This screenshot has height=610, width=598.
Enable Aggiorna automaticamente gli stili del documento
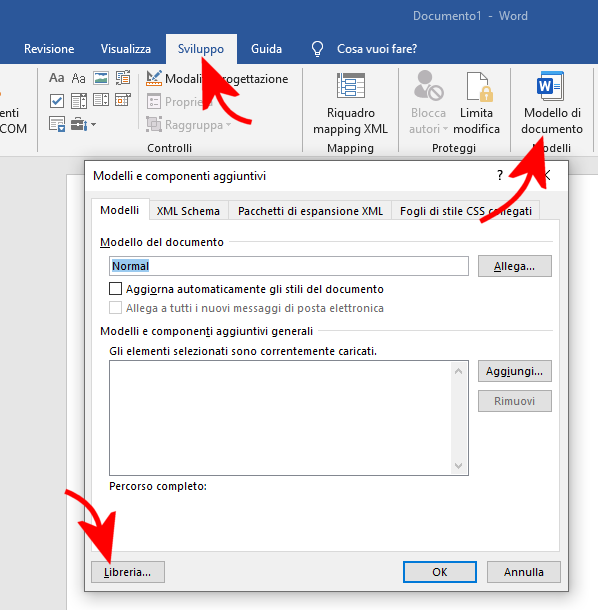pyautogui.click(x=116, y=289)
